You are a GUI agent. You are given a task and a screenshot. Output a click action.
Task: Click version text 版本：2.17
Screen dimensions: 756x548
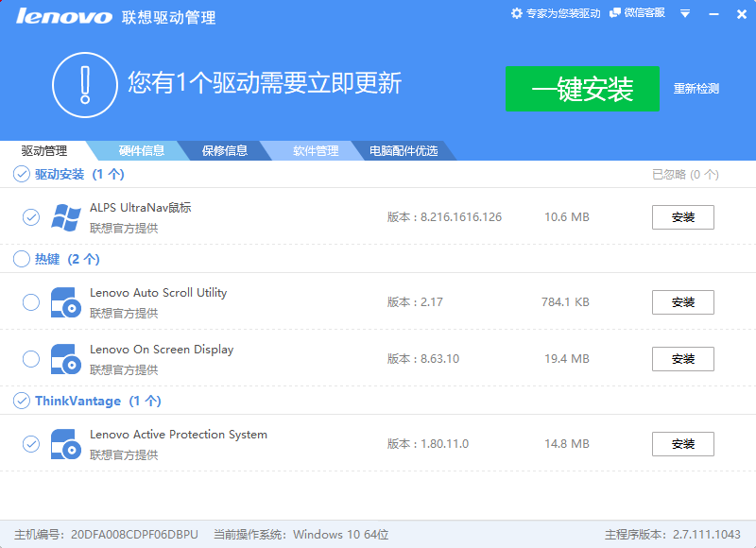(x=415, y=302)
